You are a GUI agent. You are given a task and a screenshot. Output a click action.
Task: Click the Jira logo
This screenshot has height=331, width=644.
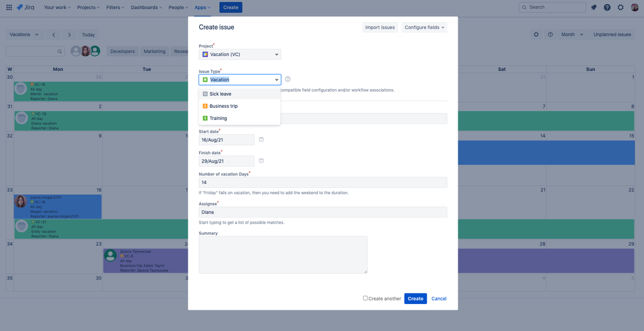[x=26, y=7]
